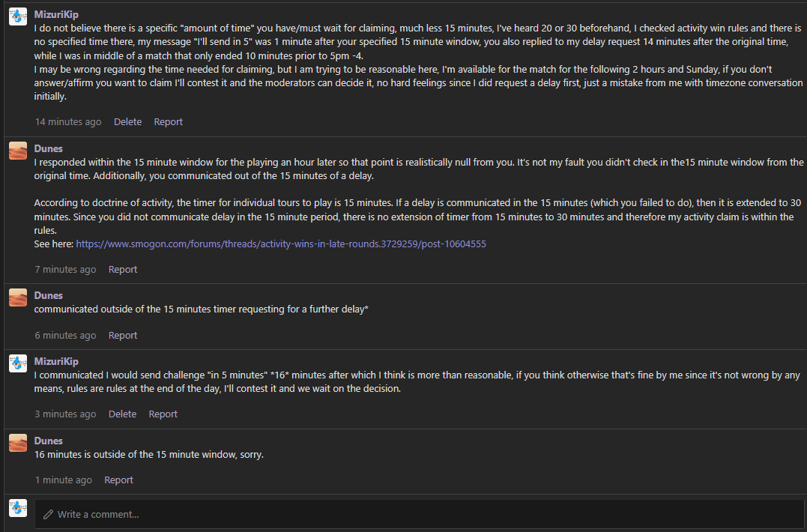The height and width of the screenshot is (532, 807).
Task: Focus the "Write a comment..." input field
Action: 420,514
